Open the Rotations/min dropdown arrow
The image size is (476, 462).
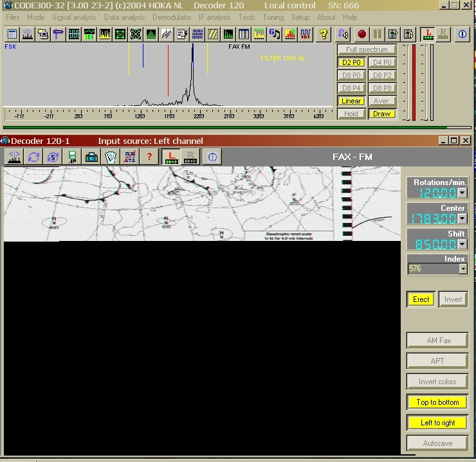pyautogui.click(x=462, y=193)
